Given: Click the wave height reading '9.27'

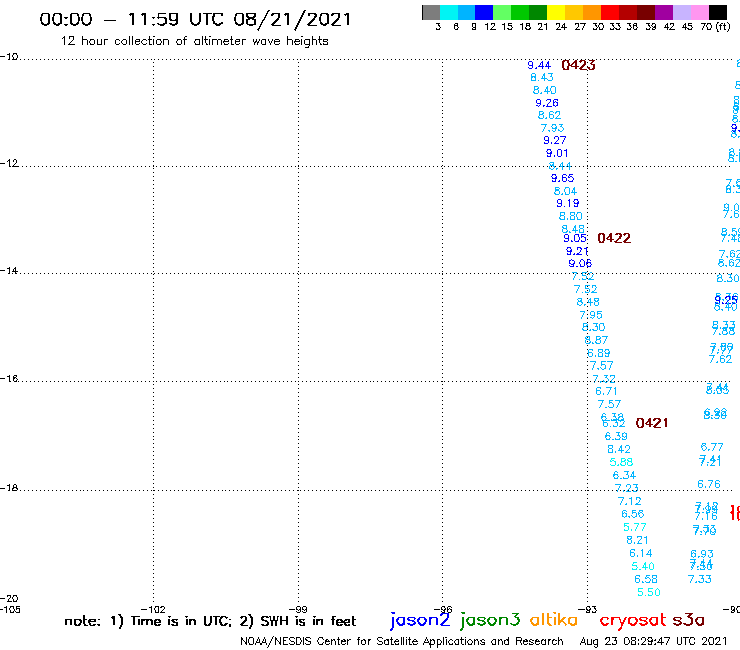Looking at the screenshot, I should click(x=555, y=140).
